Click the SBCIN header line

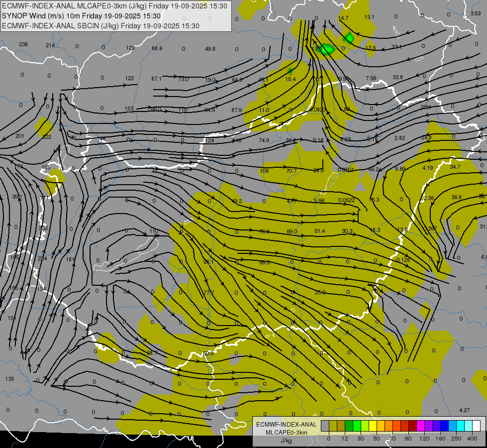[x=100, y=26]
